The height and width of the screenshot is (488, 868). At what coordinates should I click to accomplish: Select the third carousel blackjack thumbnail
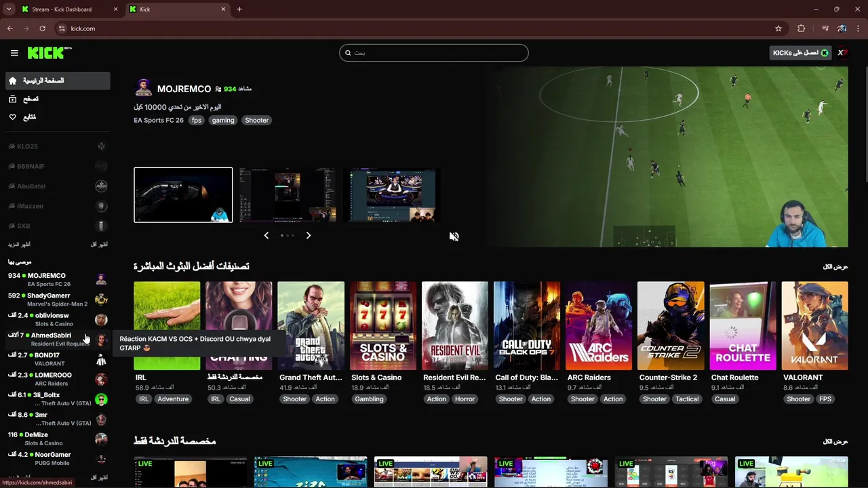[391, 195]
